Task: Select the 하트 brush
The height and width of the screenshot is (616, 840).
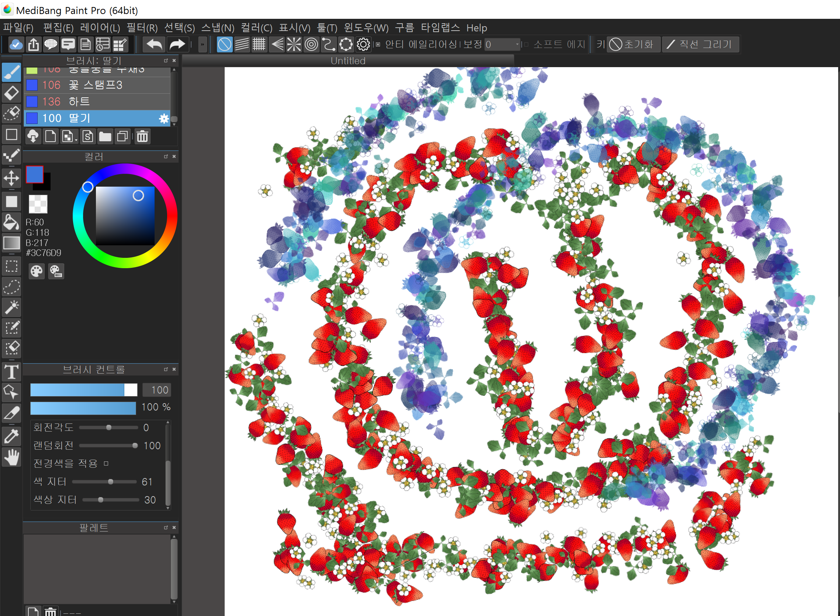Action: [x=97, y=101]
